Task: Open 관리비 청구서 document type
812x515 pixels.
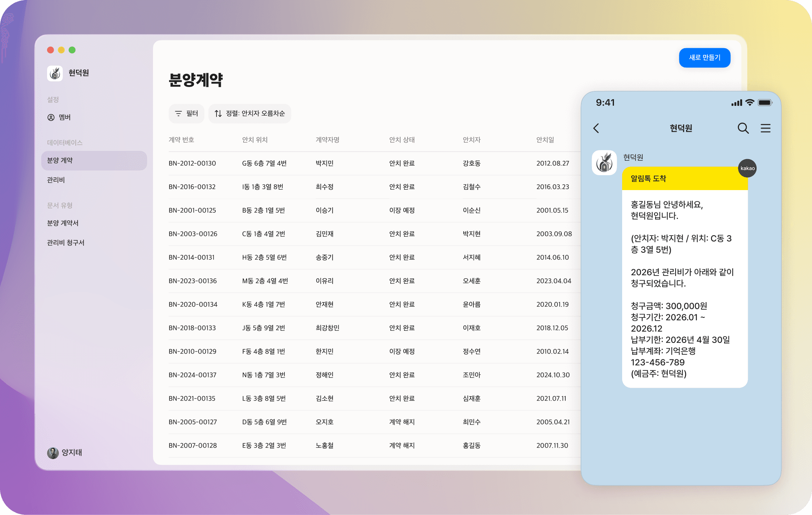Action: pyautogui.click(x=66, y=243)
